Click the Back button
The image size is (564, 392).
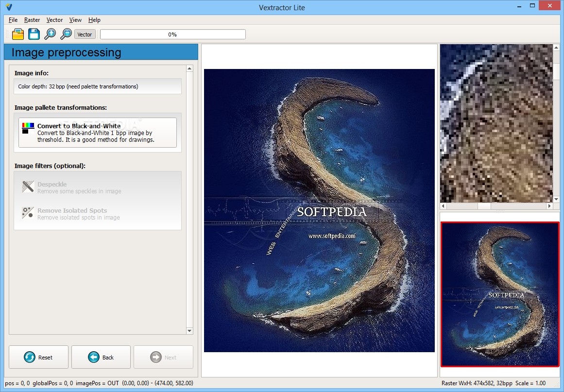tap(101, 357)
